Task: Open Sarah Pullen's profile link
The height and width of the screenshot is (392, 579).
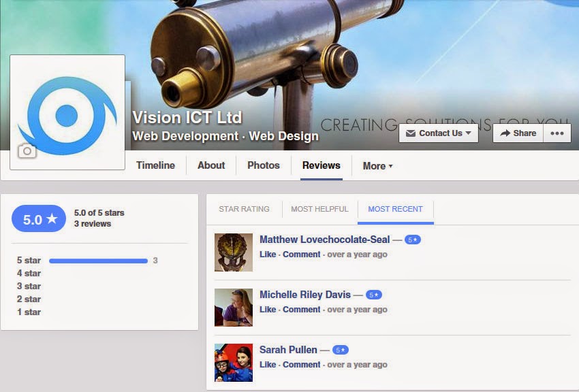Action: (288, 350)
